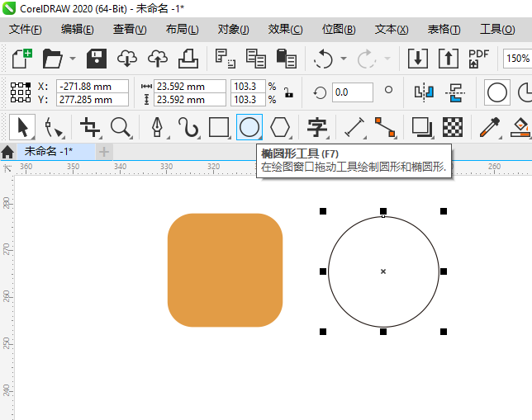Mirror the object horizontally
532x420 pixels.
coord(424,92)
